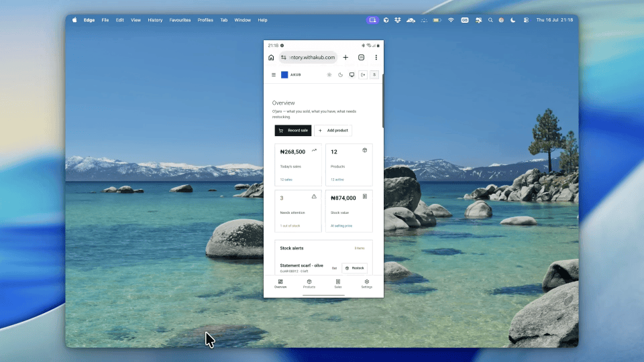The height and width of the screenshot is (362, 644).
Task: Click the ₦874,000 stock value figure
Action: 343,198
